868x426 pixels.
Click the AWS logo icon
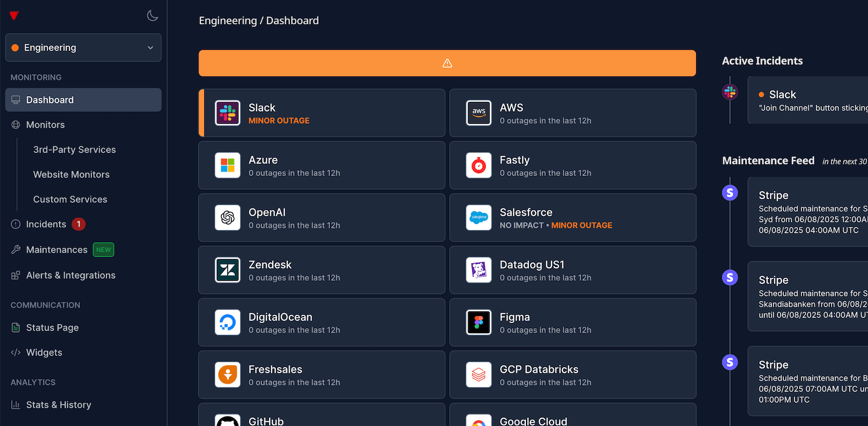479,113
